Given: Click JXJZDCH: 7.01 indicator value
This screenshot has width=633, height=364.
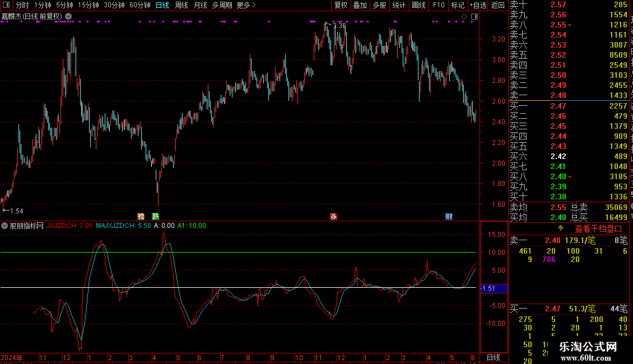Looking at the screenshot, I should (69, 226).
